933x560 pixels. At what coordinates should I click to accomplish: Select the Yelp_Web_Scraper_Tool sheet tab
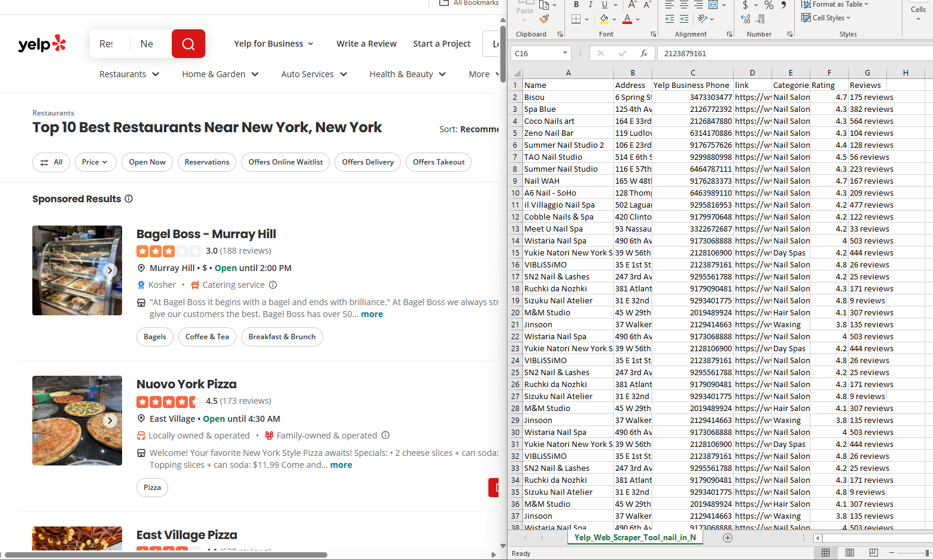point(634,538)
